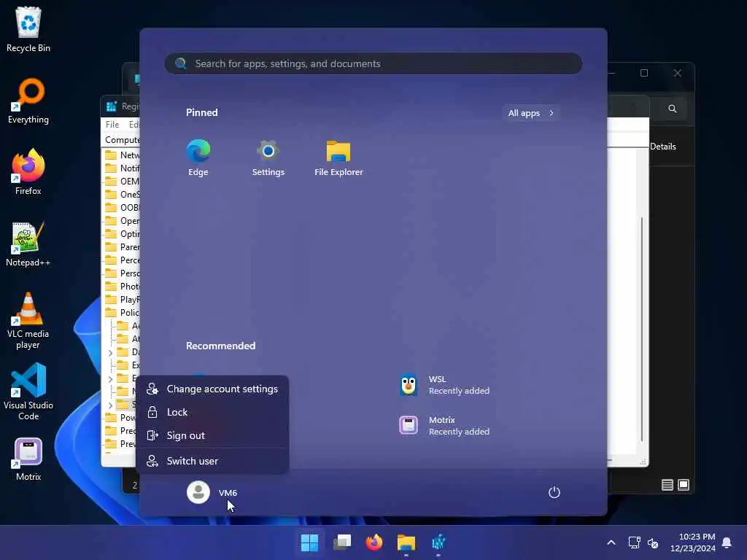Switch to Firefox on the taskbar

pyautogui.click(x=374, y=542)
